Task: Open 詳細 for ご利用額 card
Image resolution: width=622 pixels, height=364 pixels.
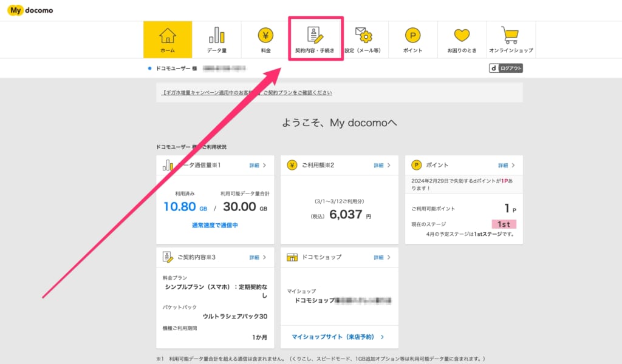Action: [x=379, y=166]
